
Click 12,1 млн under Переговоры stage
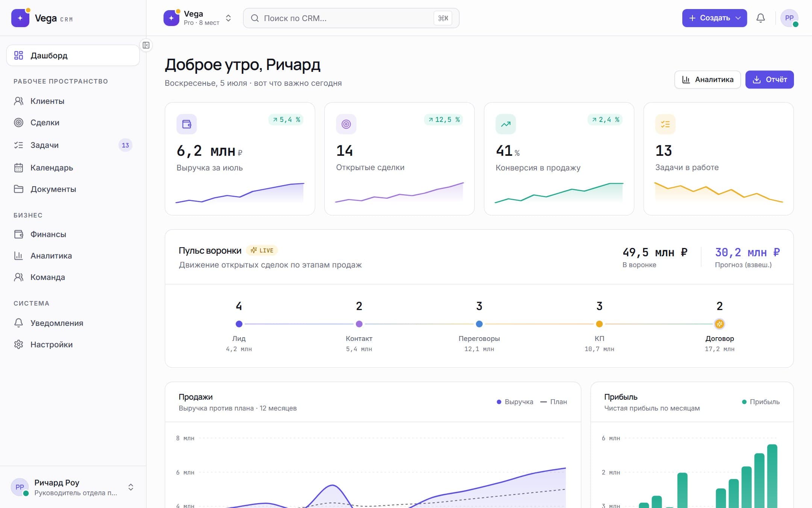[x=479, y=349]
